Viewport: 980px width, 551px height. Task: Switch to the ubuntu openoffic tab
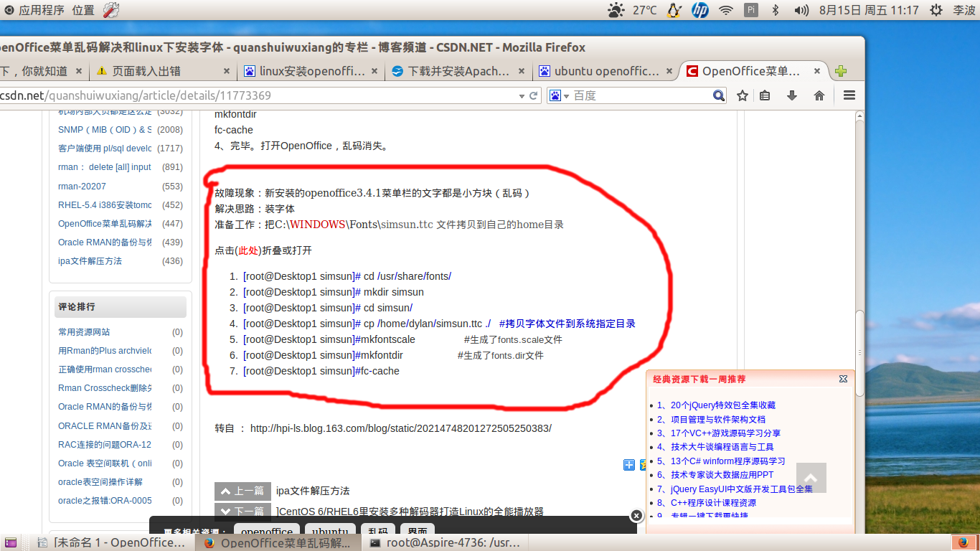607,71
